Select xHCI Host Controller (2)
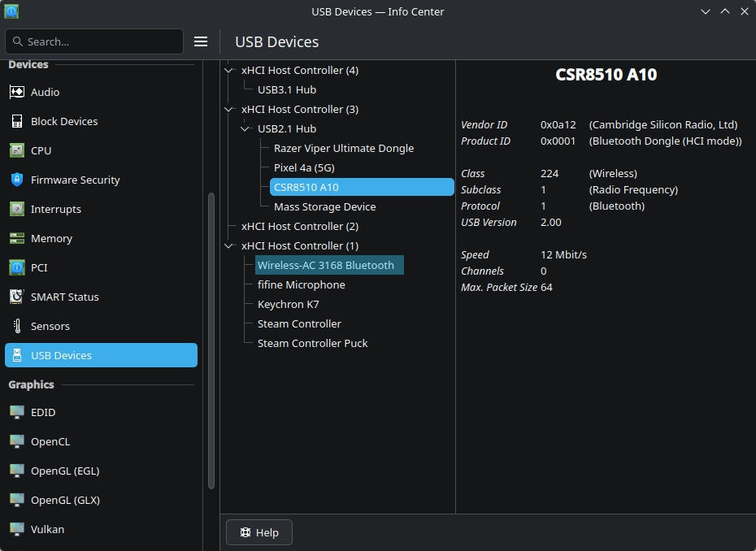 point(300,226)
